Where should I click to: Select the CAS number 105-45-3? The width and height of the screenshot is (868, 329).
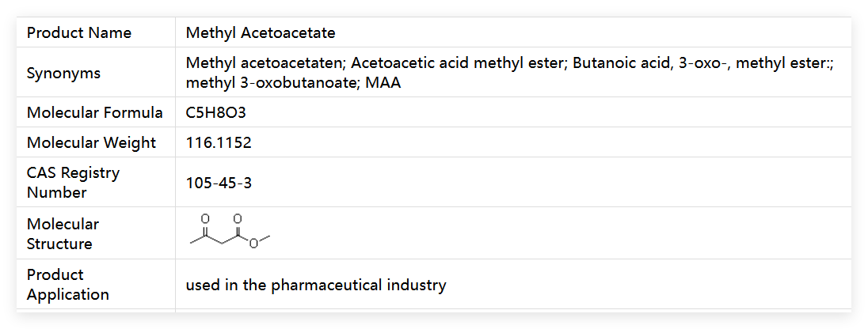click(219, 183)
